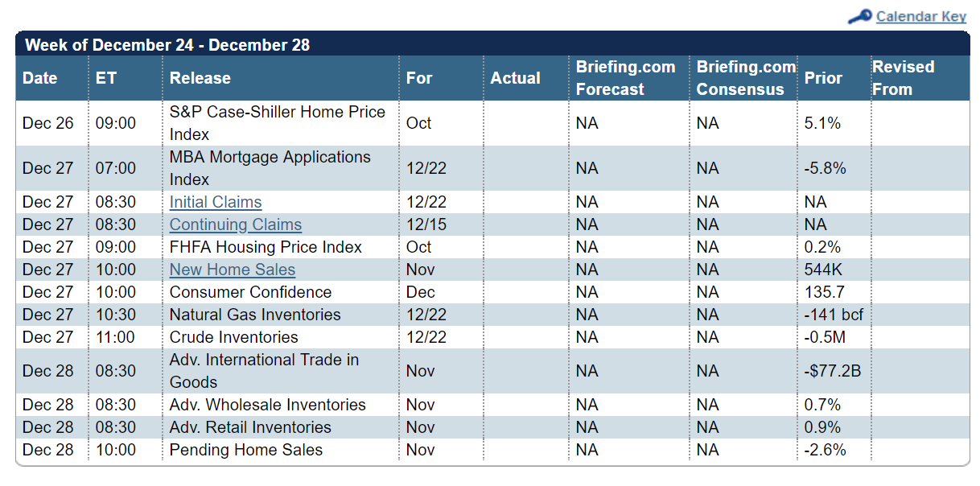Select the S&P Case-Shiller Home Price Index row
Screen dimensions: 980x486
(492, 123)
